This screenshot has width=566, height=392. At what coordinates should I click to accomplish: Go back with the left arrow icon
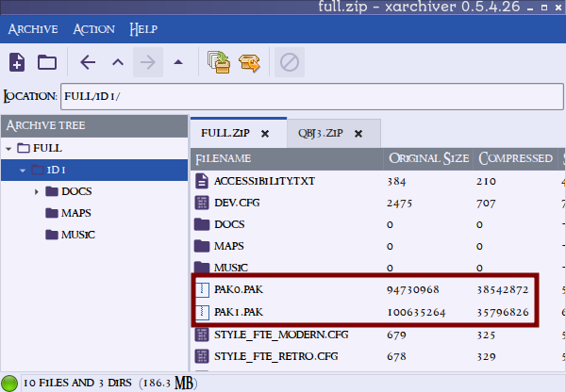(x=88, y=63)
